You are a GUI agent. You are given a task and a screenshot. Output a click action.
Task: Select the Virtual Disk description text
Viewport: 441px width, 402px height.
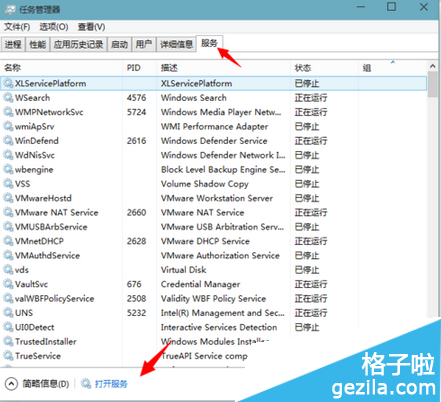[x=184, y=270]
